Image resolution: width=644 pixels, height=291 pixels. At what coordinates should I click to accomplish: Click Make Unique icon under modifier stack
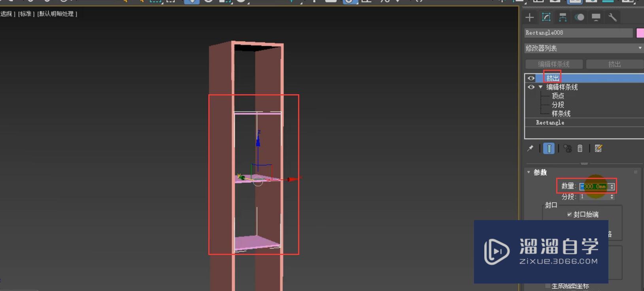pos(568,148)
